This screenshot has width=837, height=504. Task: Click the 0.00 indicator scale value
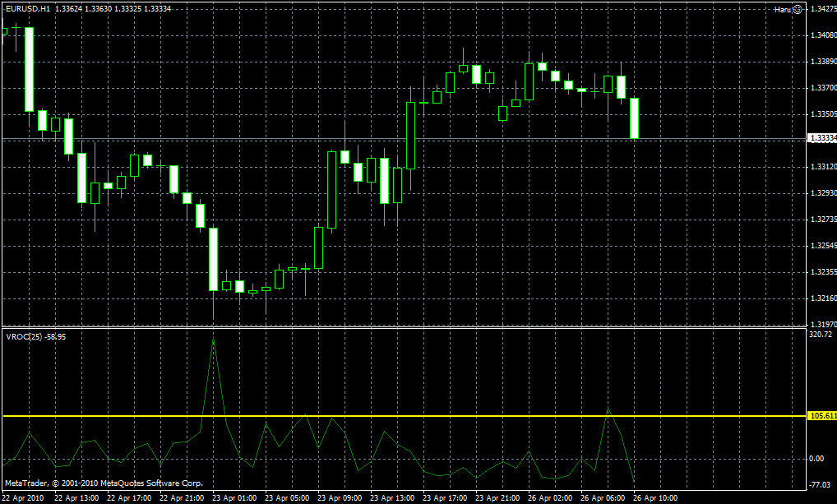tap(819, 458)
